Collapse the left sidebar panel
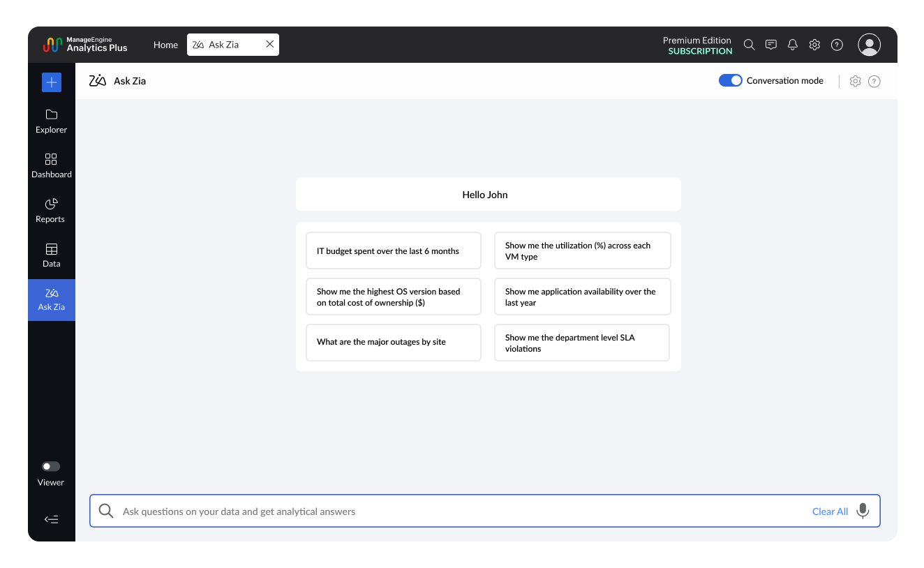Image resolution: width=924 pixels, height=568 pixels. click(51, 519)
